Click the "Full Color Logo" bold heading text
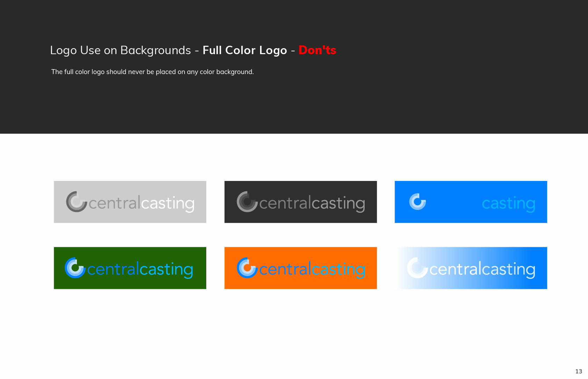The width and height of the screenshot is (588, 379). [x=245, y=50]
